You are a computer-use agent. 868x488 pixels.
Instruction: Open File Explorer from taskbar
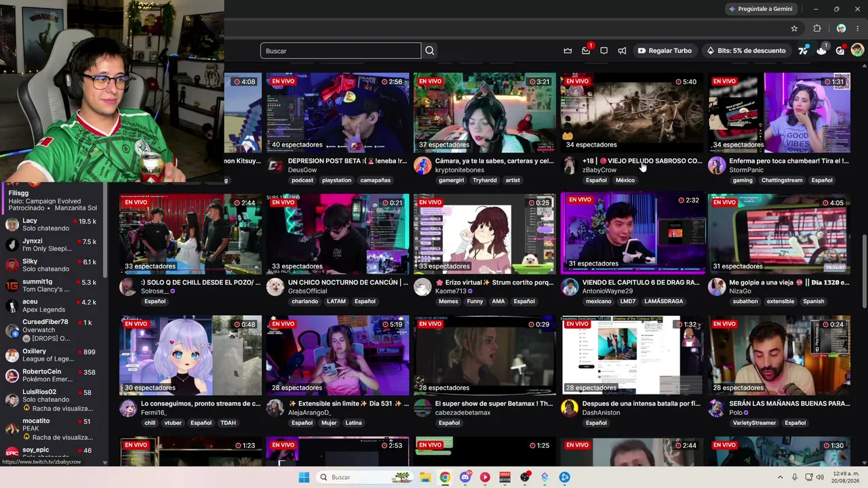(425, 477)
